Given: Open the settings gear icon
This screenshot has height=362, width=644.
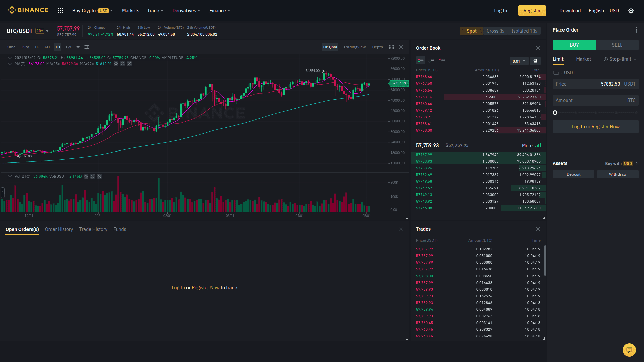Looking at the screenshot, I should (631, 11).
